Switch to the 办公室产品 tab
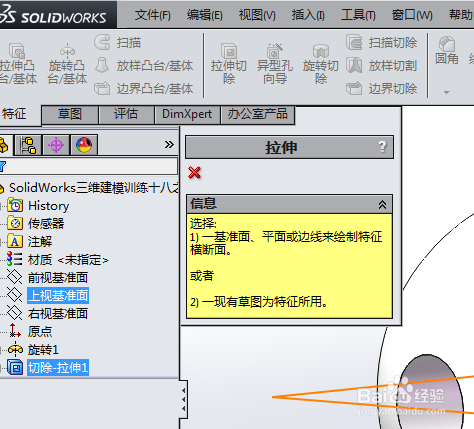Image resolution: width=474 pixels, height=429 pixels. click(258, 114)
